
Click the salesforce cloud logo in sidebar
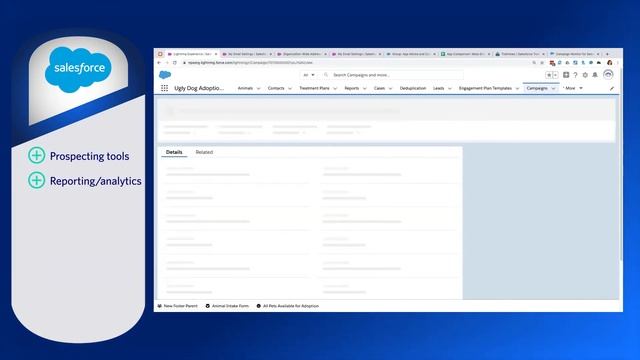(78, 69)
